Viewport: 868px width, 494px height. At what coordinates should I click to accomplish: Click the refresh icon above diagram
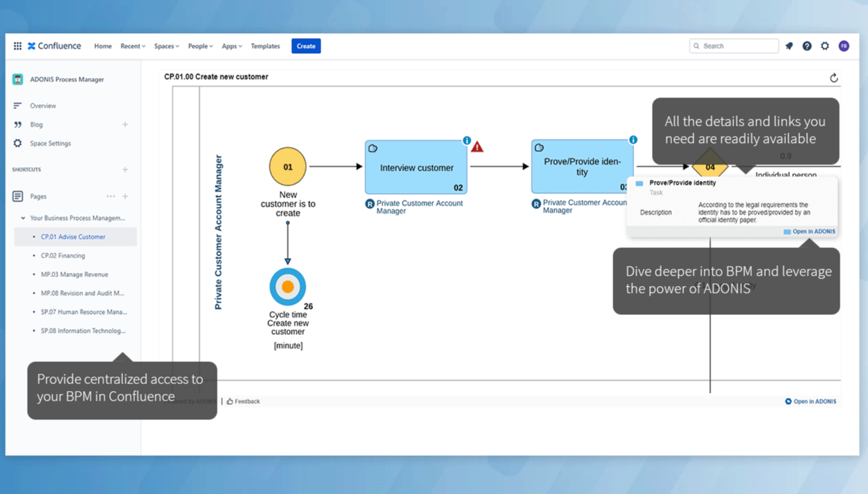click(x=833, y=78)
